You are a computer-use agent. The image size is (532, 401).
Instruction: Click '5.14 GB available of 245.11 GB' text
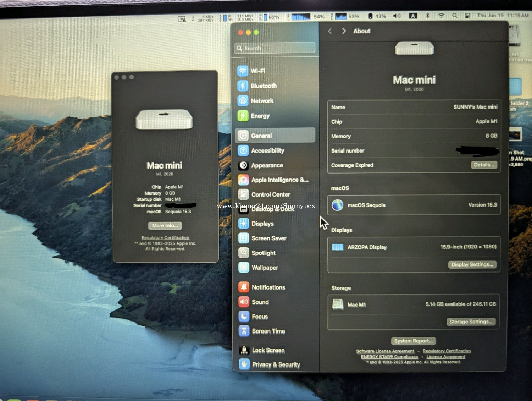tap(461, 304)
